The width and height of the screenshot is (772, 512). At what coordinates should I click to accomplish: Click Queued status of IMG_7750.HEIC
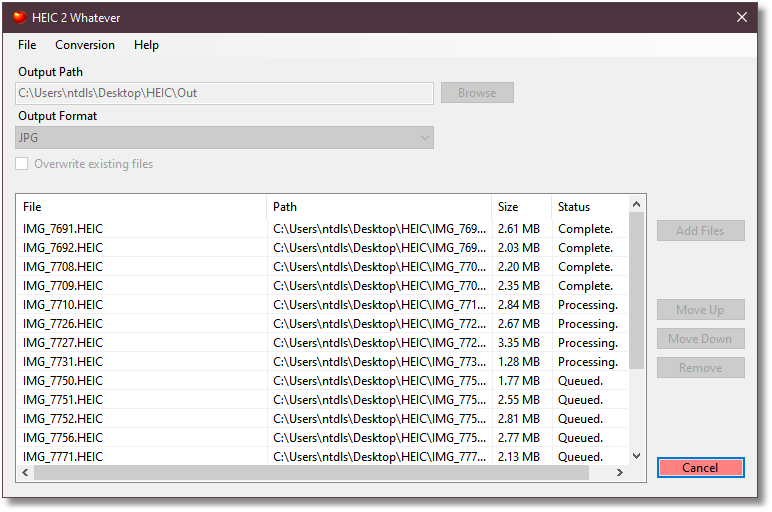tap(580, 381)
